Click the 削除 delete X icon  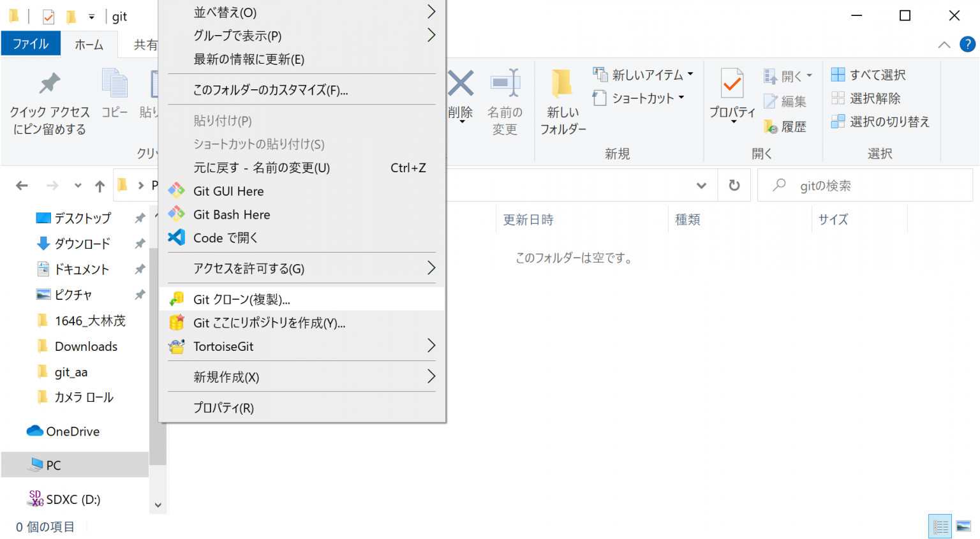point(461,84)
